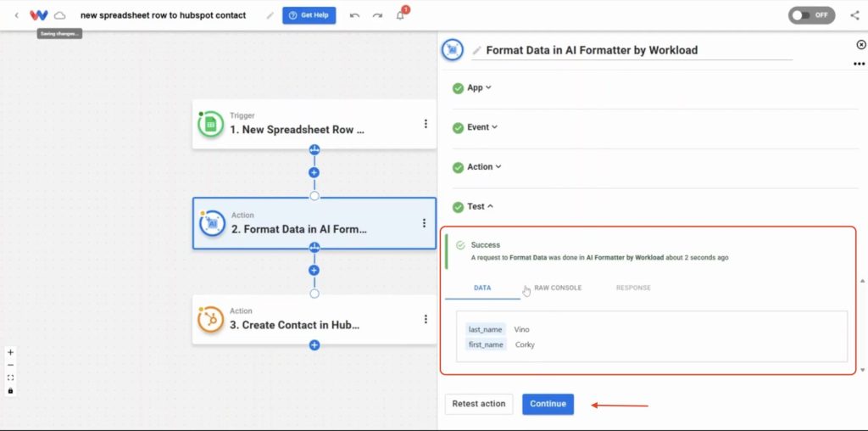Lock the canvas
868x431 pixels.
coord(10,390)
